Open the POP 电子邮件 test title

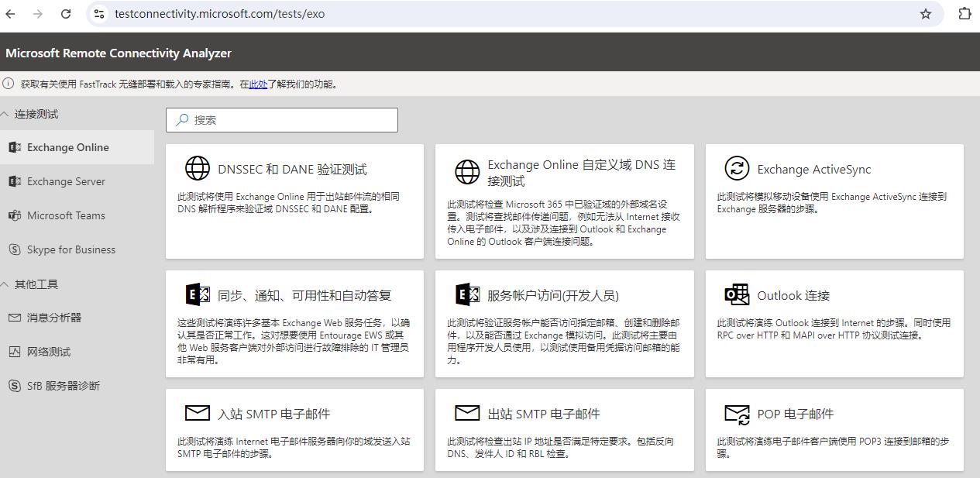click(x=796, y=414)
